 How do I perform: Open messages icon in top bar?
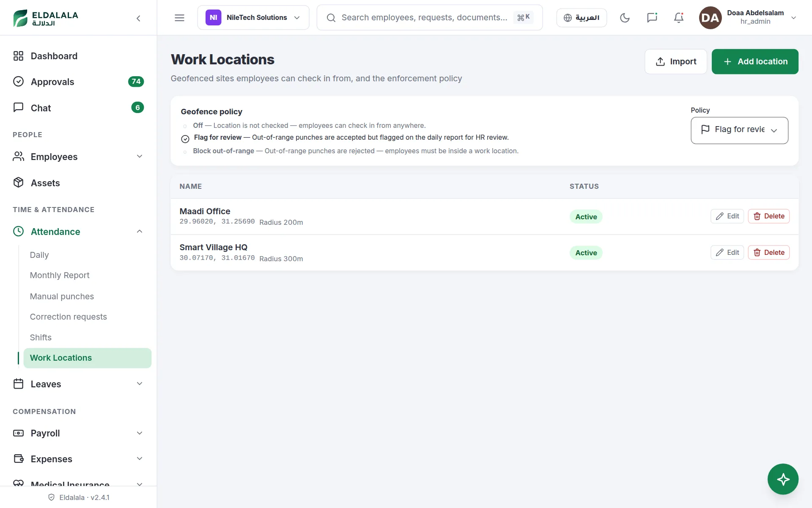pos(652,17)
